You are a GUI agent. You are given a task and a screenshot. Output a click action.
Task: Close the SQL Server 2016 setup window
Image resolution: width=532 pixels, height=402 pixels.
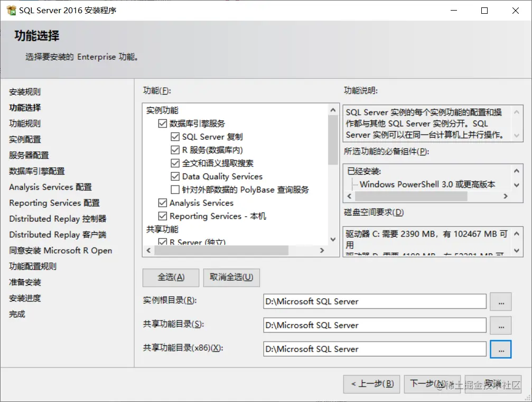tap(516, 11)
